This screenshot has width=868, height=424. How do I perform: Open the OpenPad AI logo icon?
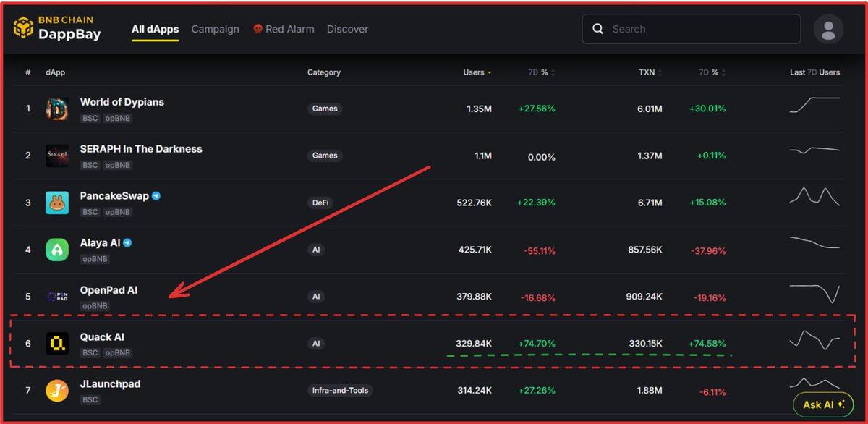coord(57,297)
